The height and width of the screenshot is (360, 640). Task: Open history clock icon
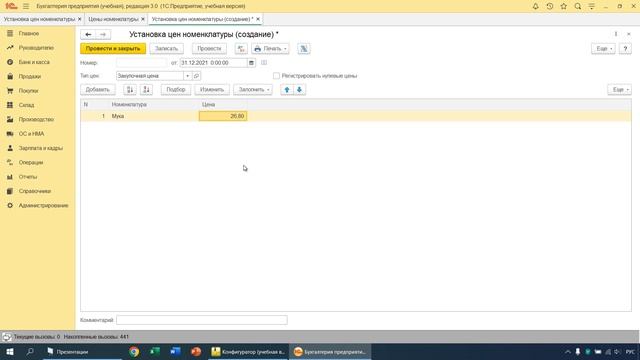[x=549, y=6]
